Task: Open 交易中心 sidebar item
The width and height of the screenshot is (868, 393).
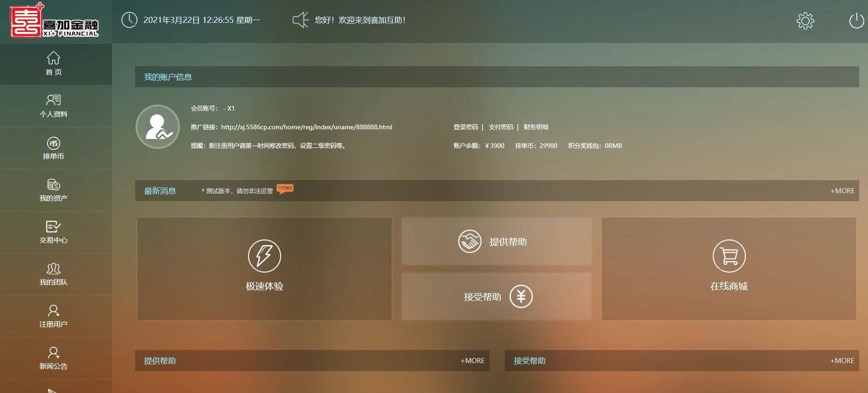Action: point(54,232)
